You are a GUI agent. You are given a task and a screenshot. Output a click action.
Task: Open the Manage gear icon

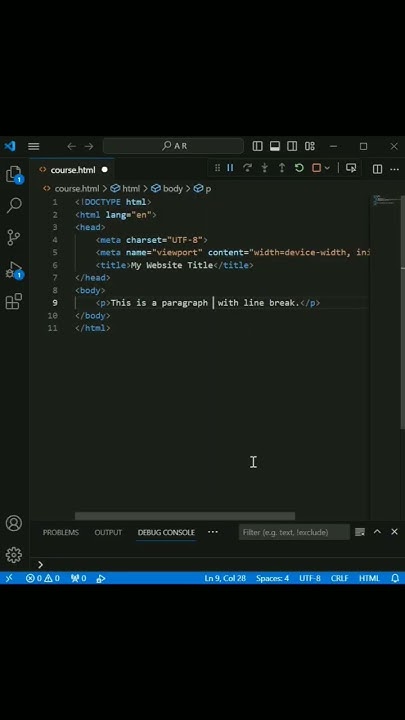pyautogui.click(x=14, y=555)
